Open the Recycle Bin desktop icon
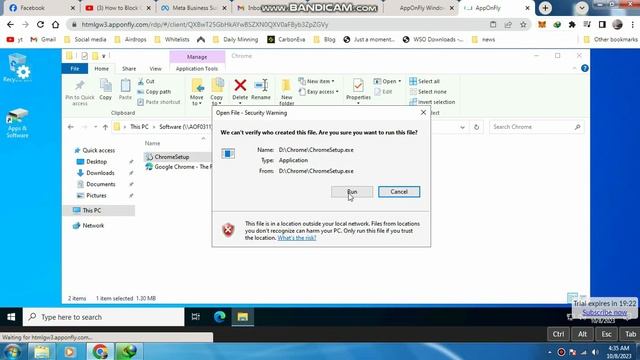Screen dimensions: 640x360 pyautogui.click(x=17, y=68)
